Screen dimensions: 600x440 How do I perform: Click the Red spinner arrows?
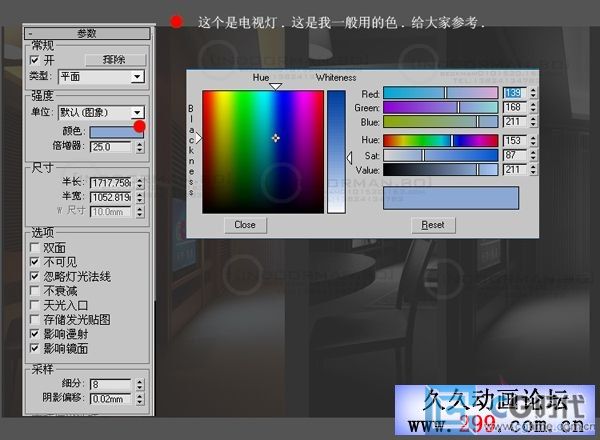pos(533,93)
